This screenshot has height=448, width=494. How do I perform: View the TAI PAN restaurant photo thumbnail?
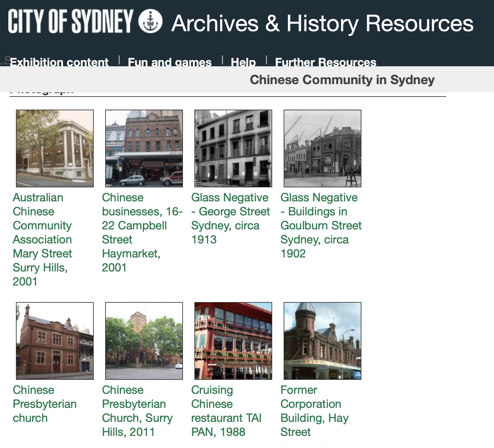pos(233,341)
